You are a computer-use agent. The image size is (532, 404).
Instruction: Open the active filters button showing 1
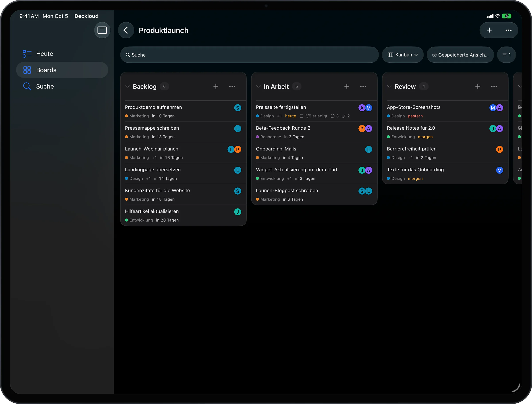tap(506, 55)
